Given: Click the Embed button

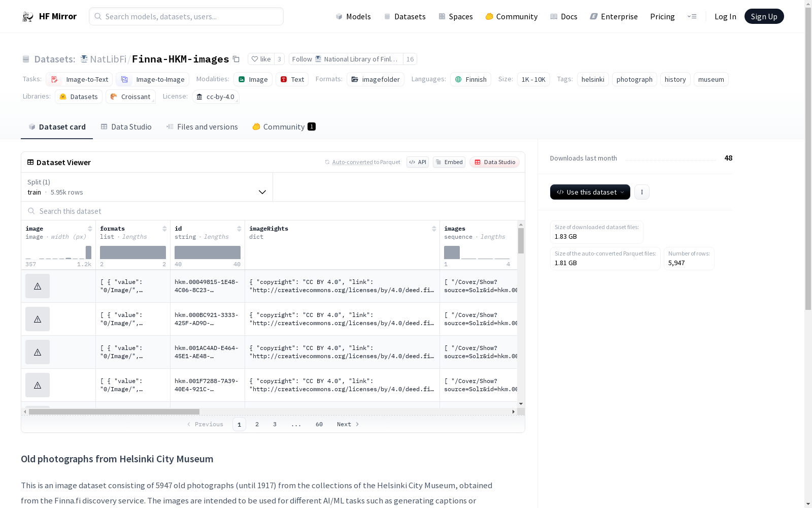Looking at the screenshot, I should click(x=449, y=162).
